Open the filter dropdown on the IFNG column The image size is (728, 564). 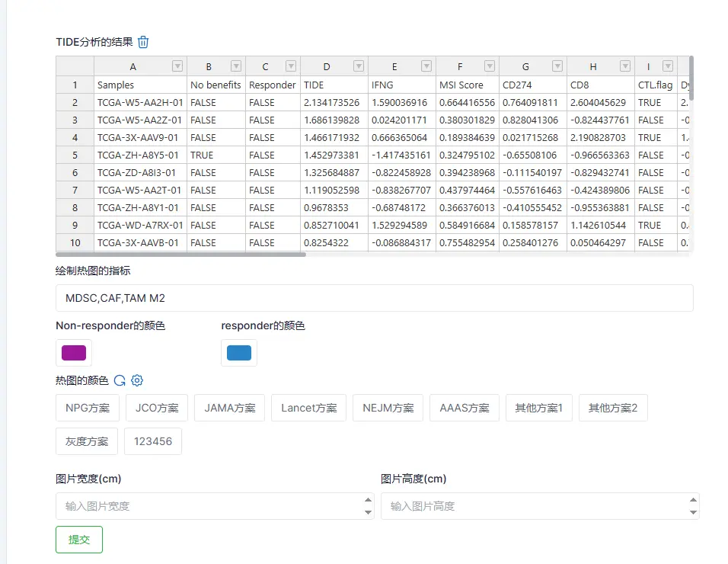(428, 66)
